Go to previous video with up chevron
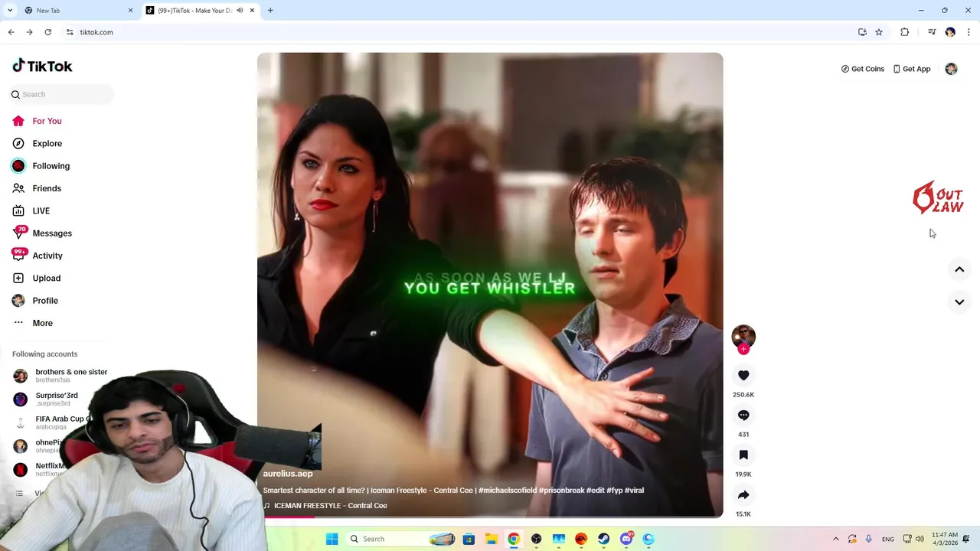 pyautogui.click(x=959, y=269)
